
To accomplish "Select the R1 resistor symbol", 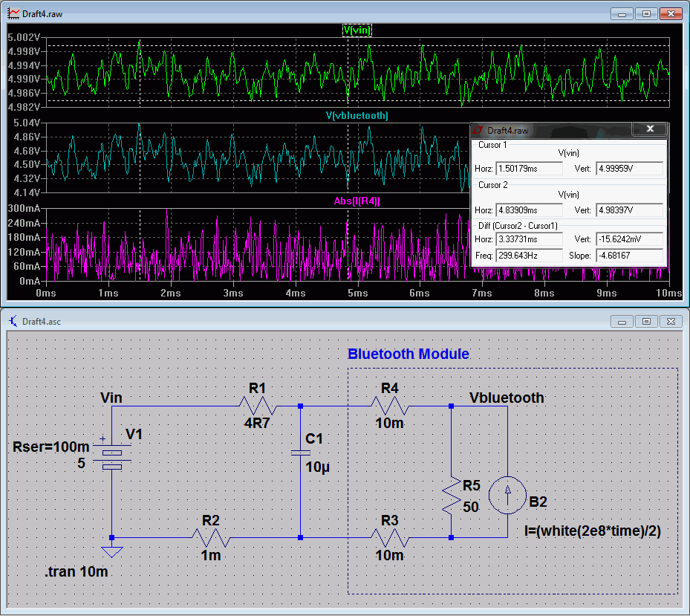I will [x=257, y=406].
